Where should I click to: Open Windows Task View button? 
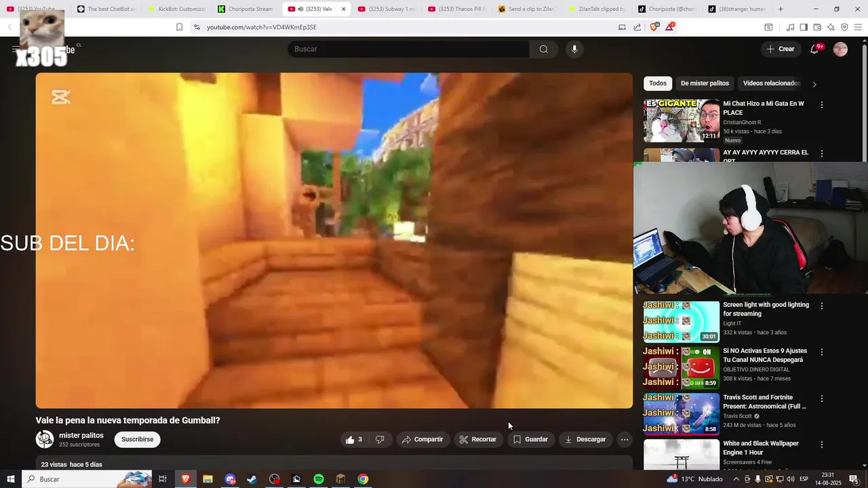[163, 479]
